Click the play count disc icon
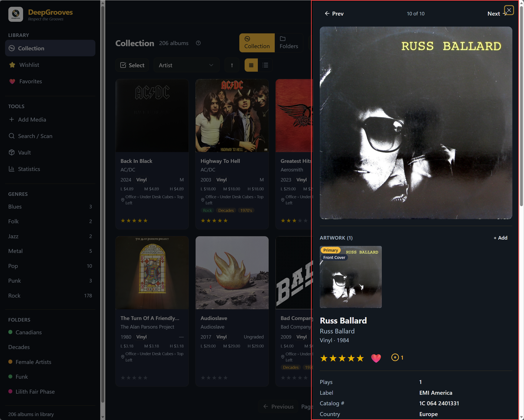The width and height of the screenshot is (524, 420). click(x=395, y=357)
